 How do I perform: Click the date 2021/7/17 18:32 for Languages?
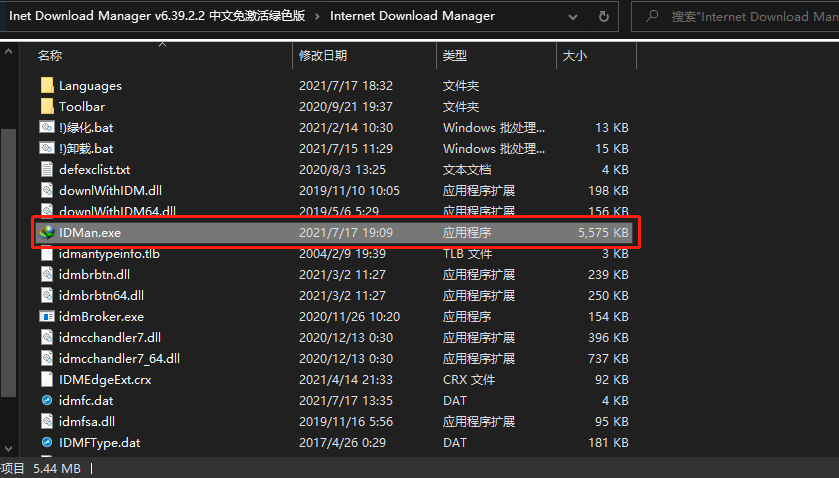click(346, 85)
